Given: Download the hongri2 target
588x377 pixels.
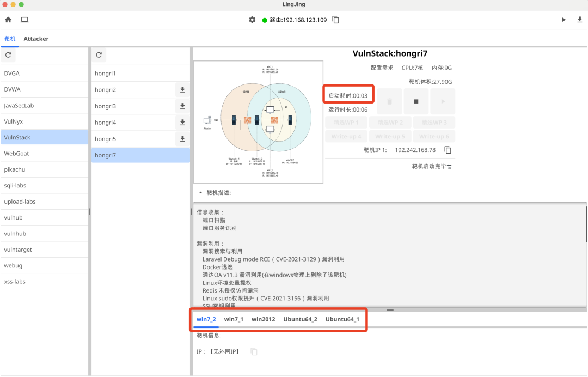Looking at the screenshot, I should (182, 90).
